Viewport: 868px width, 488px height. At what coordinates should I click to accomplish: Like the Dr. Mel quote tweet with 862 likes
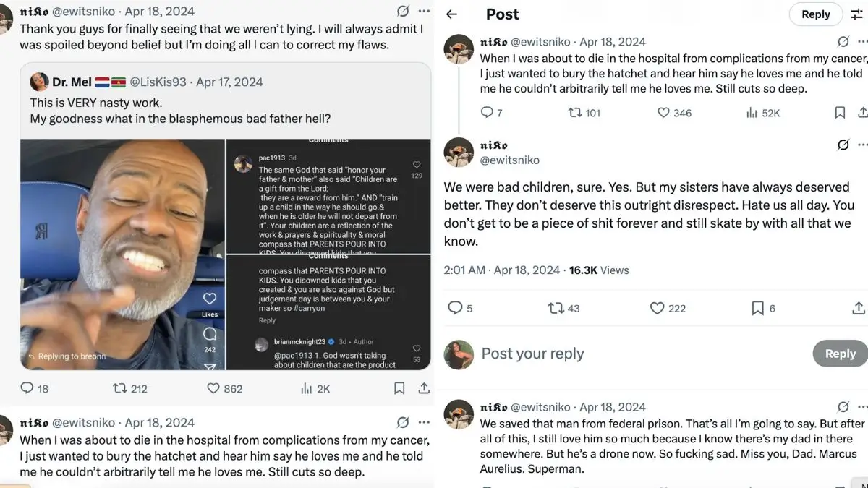tap(213, 388)
